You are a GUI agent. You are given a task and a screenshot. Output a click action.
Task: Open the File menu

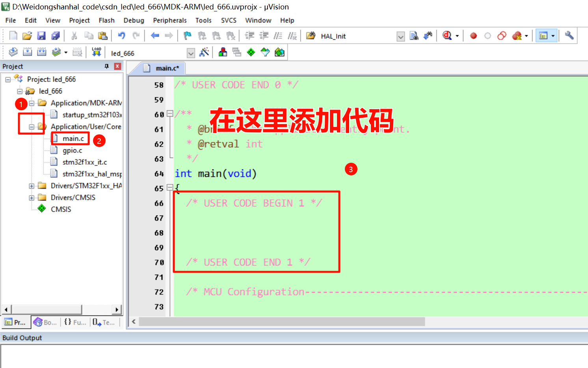[11, 20]
